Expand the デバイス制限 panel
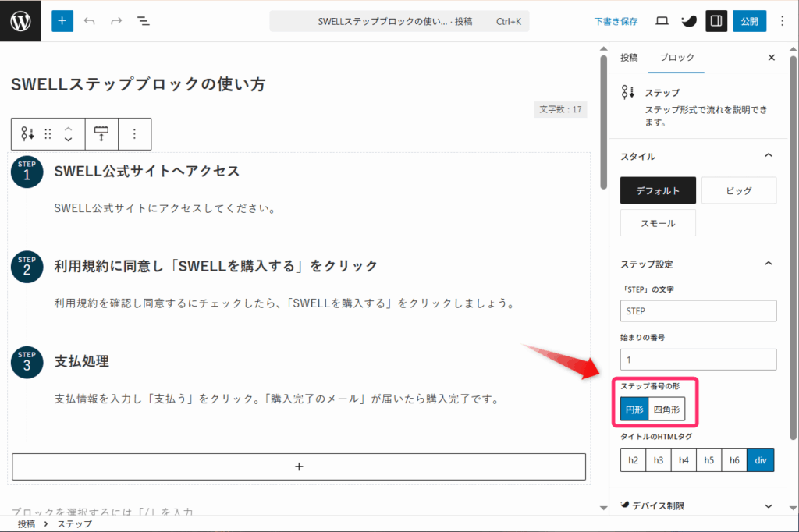 tap(769, 505)
